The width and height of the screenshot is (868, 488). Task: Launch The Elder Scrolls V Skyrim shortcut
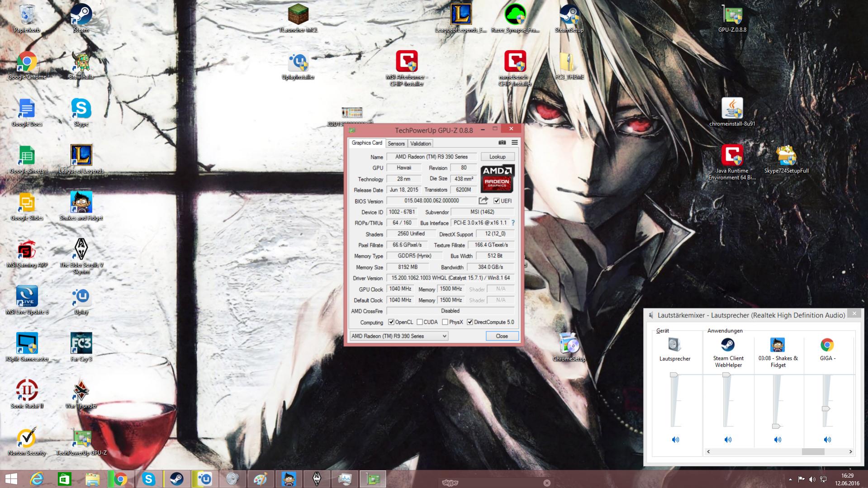click(x=81, y=256)
